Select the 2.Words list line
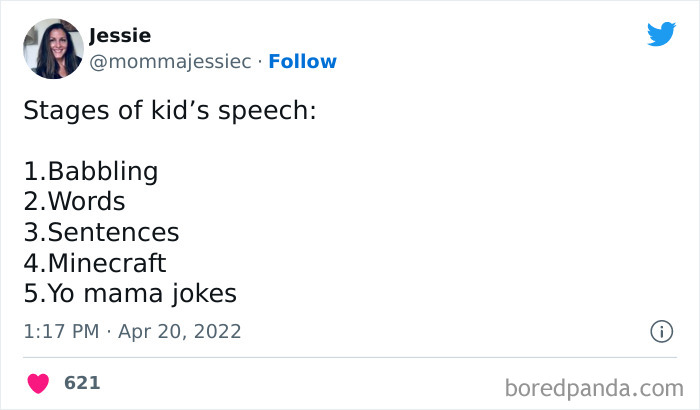Image resolution: width=700 pixels, height=410 pixels. pos(74,202)
